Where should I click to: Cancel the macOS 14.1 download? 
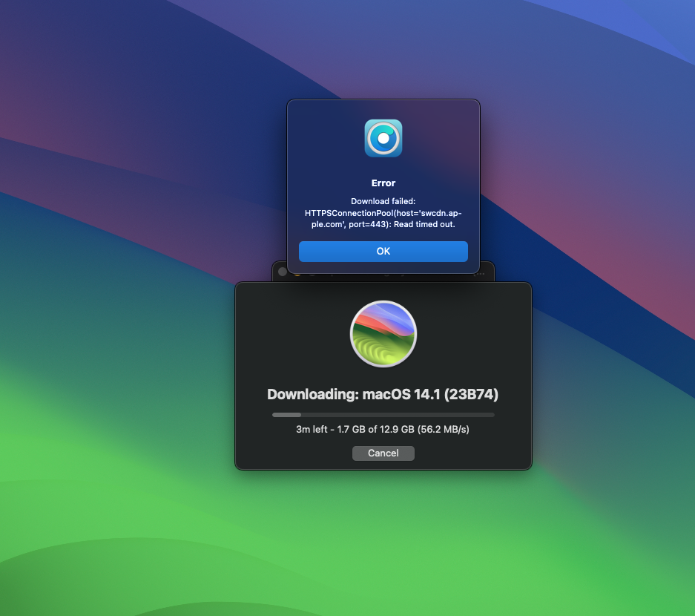pos(383,453)
